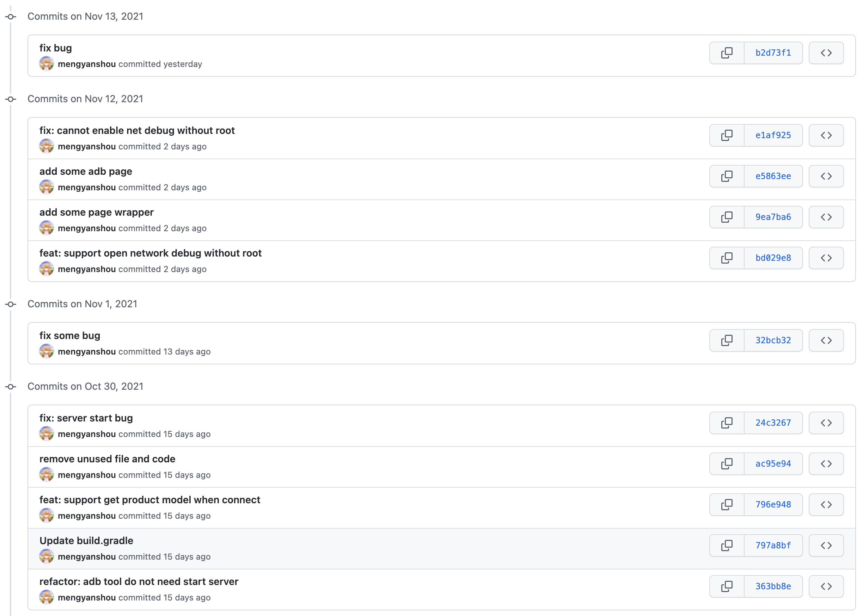The width and height of the screenshot is (863, 616).
Task: Copy full SHA for commit e5863ee
Action: point(727,177)
